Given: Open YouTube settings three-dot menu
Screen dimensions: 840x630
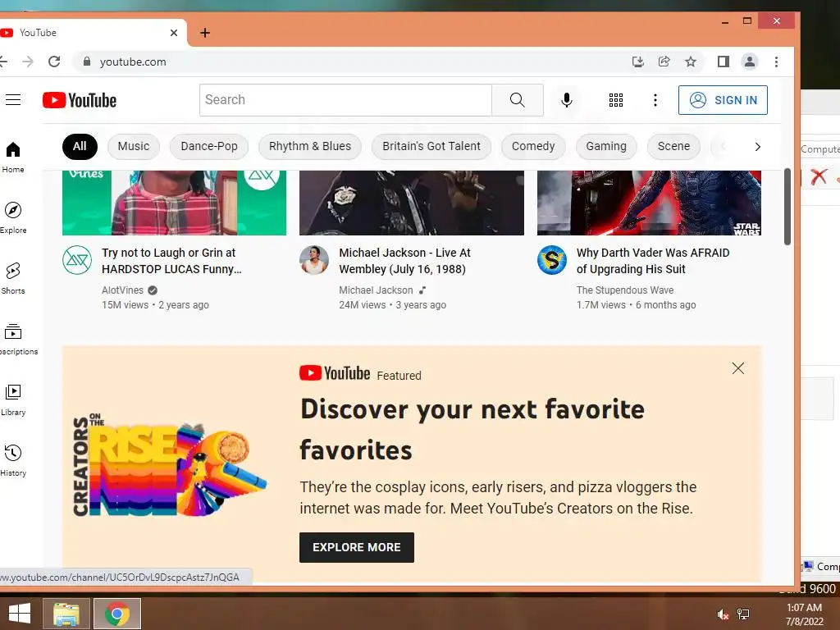Looking at the screenshot, I should [655, 99].
